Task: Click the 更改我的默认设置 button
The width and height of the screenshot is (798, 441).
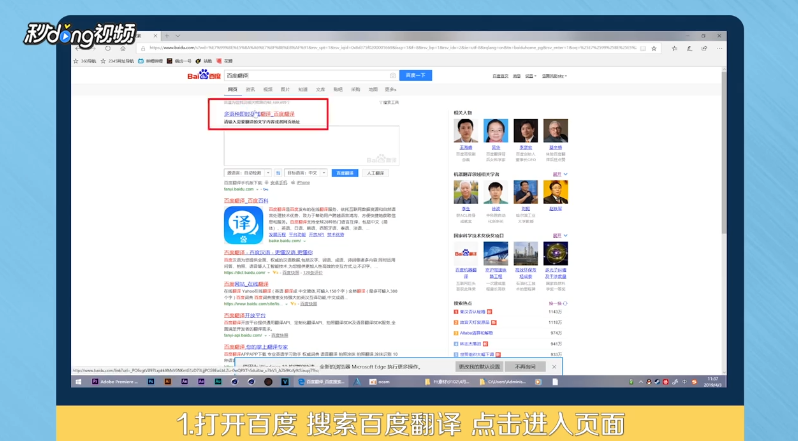Action: point(479,366)
